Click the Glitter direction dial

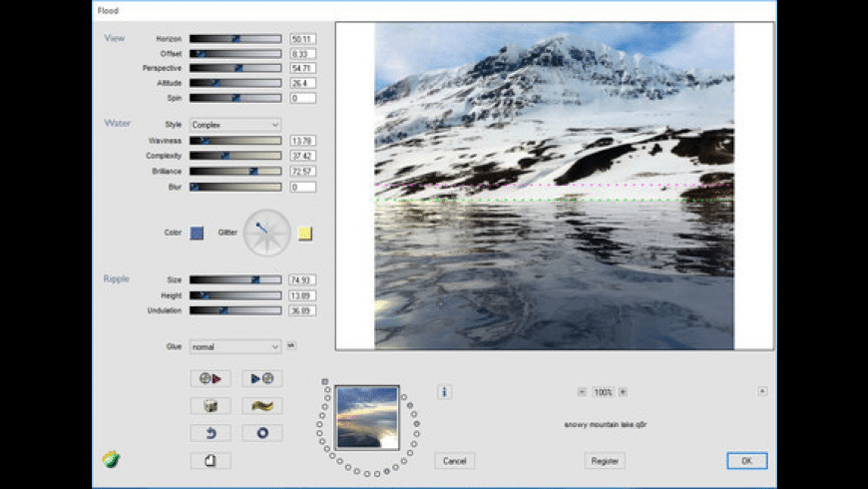pyautogui.click(x=266, y=233)
